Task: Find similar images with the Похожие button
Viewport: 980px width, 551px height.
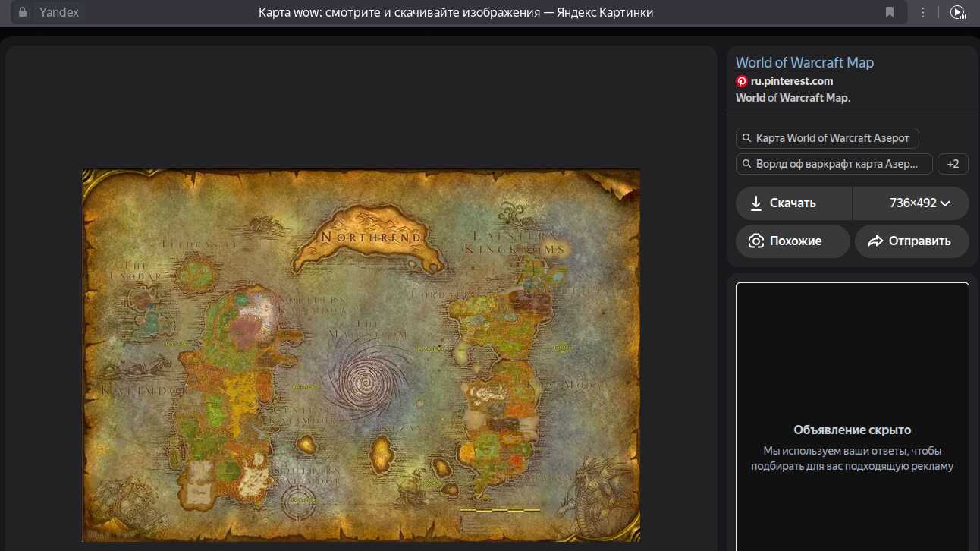Action: (793, 241)
